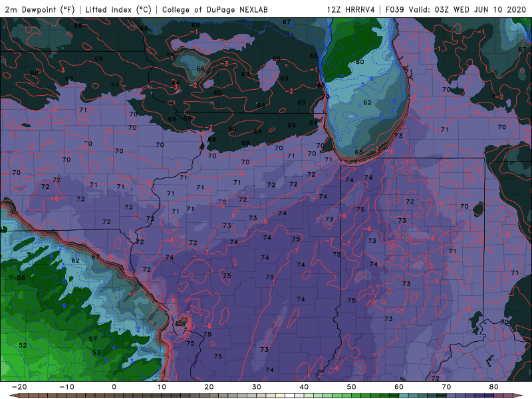Screen dimensions: 532x399
Task: Click the 65 dewpoint value at Lake Michigan's southern tip
Action: click(x=358, y=152)
